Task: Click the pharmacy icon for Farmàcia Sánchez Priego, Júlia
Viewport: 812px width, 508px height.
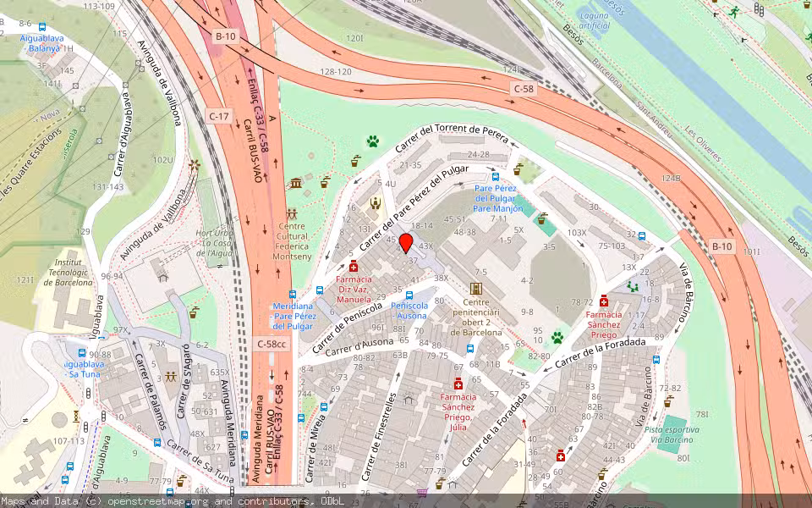Action: (x=458, y=384)
